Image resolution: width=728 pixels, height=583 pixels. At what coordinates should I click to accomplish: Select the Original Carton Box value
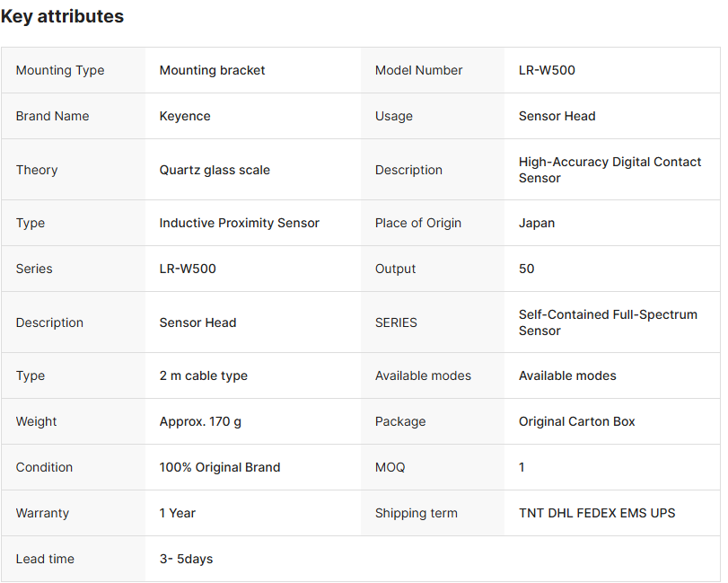coord(576,421)
